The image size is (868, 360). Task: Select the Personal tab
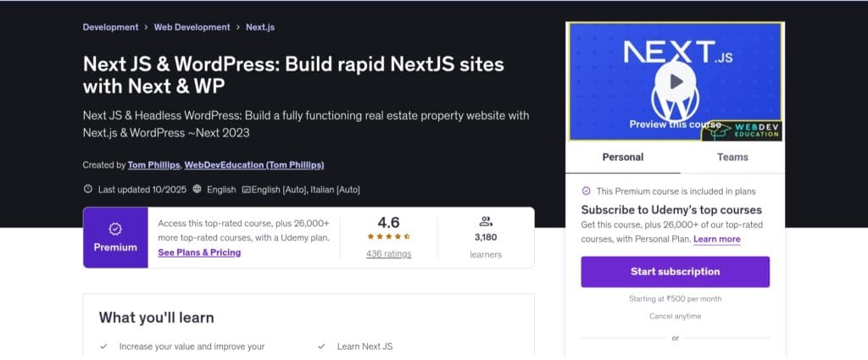tap(622, 157)
